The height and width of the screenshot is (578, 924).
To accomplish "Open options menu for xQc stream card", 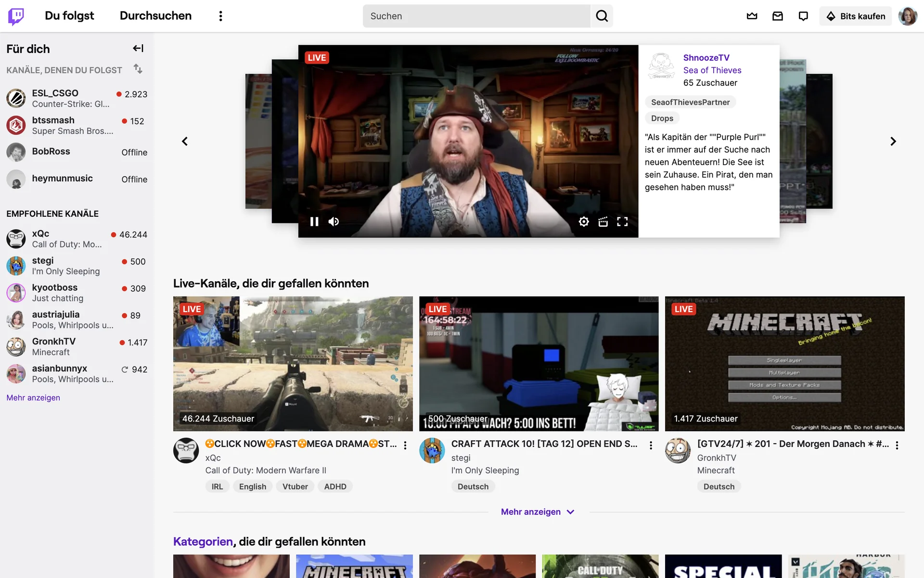I will point(405,445).
